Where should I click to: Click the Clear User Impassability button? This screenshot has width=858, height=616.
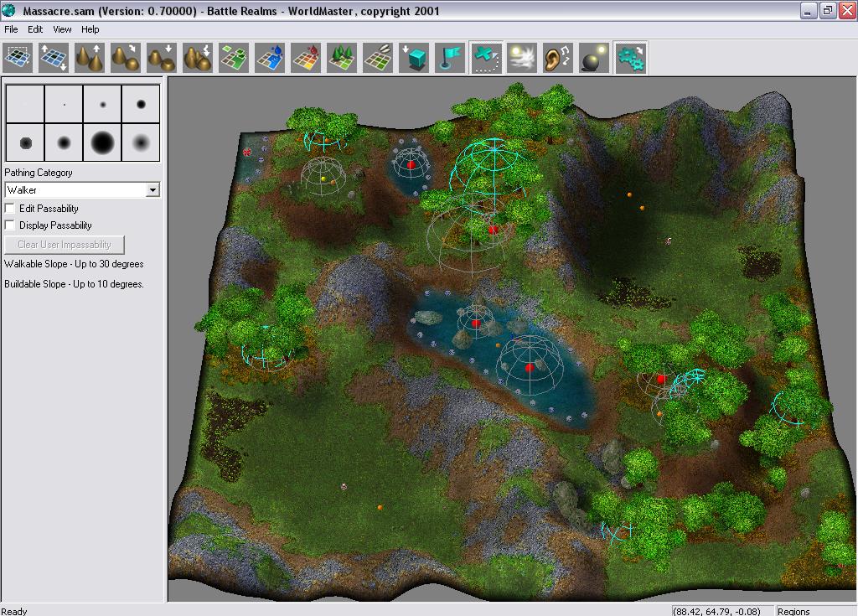point(65,245)
